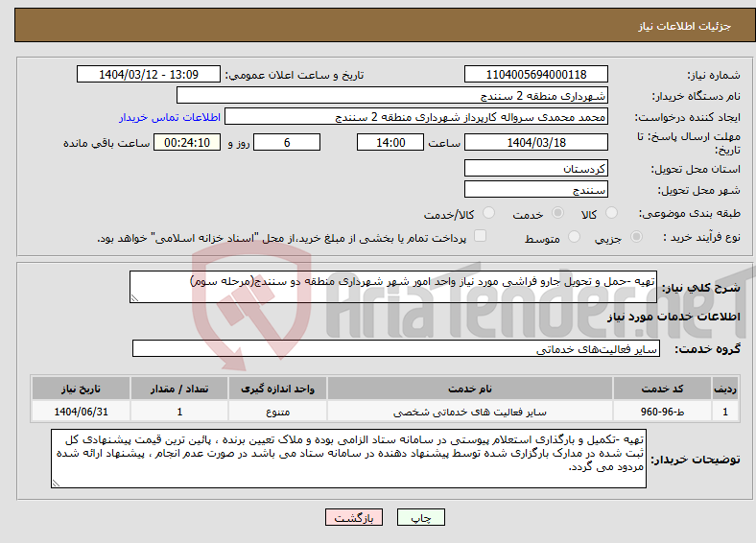Click the گروه خدمت field سایر فعالیت‌های خدماتی
Screen dimensions: 756x543
coord(396,348)
